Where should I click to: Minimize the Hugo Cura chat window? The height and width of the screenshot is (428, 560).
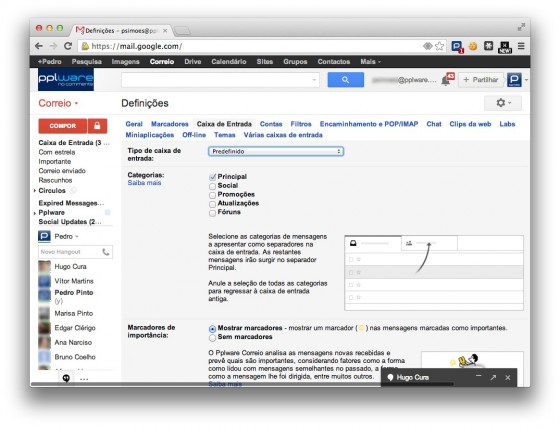pos(479,376)
